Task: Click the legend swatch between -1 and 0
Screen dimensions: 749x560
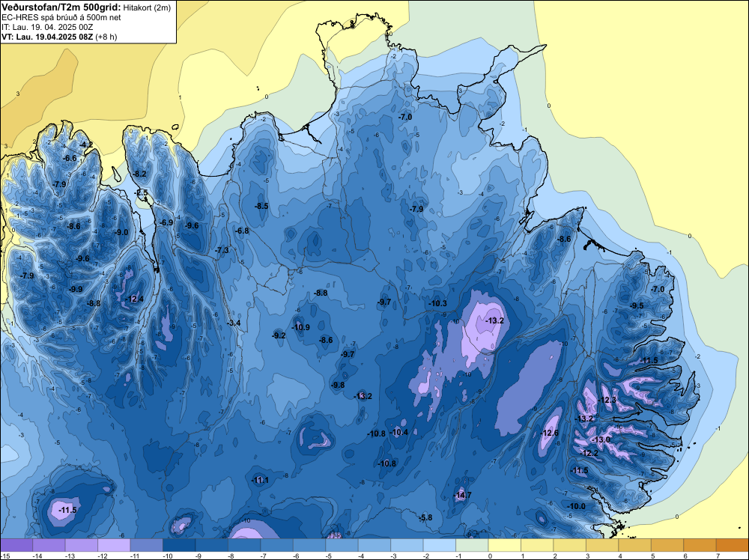Action: (472, 545)
